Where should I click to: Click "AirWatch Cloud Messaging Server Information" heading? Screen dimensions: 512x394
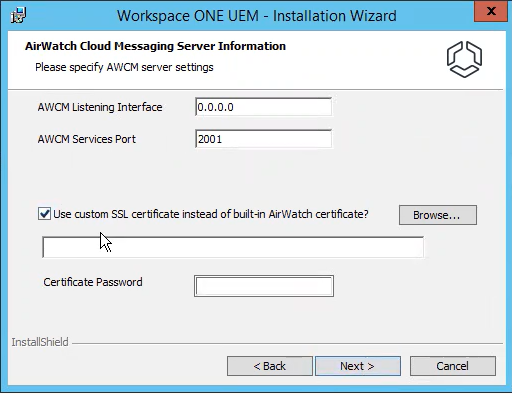tap(155, 46)
